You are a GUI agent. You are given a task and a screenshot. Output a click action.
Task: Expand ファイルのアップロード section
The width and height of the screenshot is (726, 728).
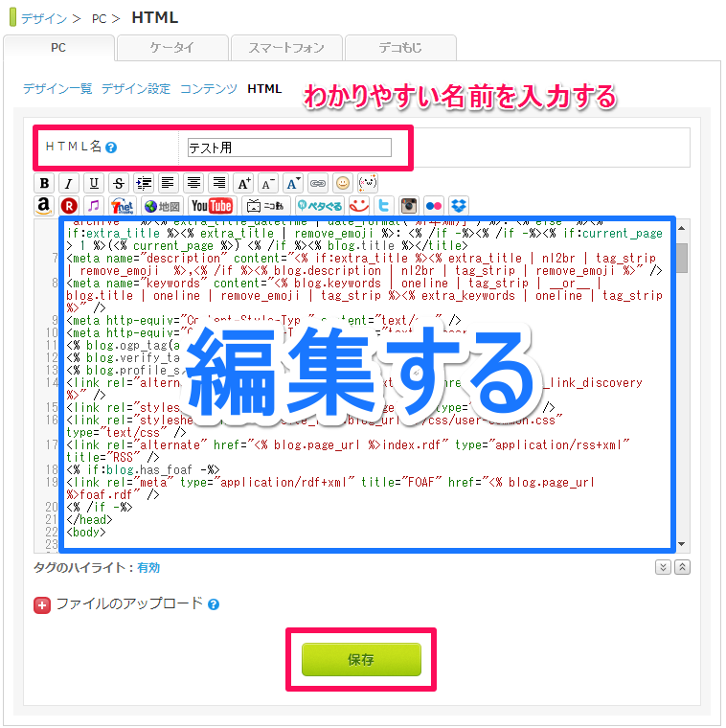pyautogui.click(x=42, y=605)
